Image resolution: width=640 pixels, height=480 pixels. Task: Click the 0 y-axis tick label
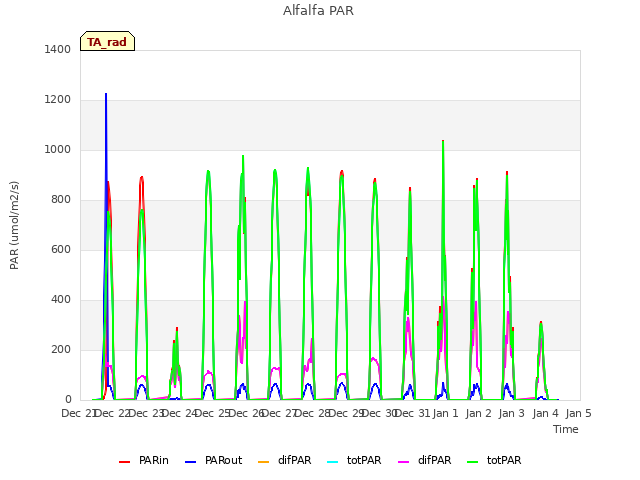pyautogui.click(x=68, y=400)
